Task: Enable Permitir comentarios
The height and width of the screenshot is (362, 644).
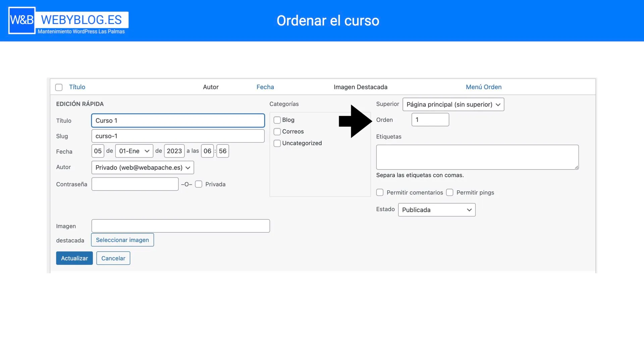Action: coord(380,193)
